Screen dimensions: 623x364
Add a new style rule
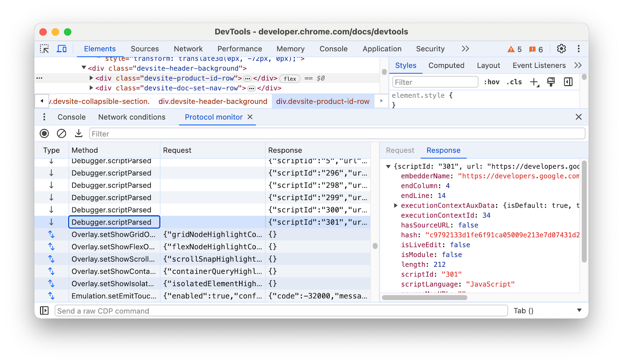pos(533,82)
